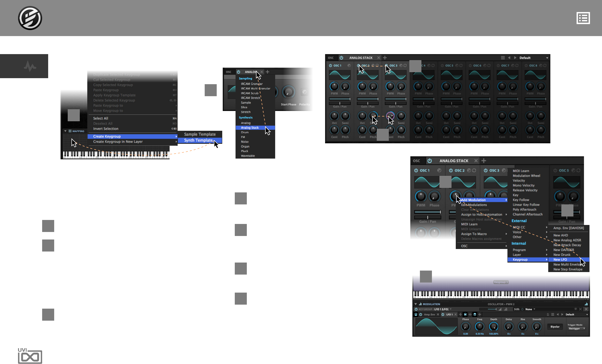This screenshot has width=602, height=364.
Task: Click the Falcon logo in the header
Action: (x=30, y=18)
